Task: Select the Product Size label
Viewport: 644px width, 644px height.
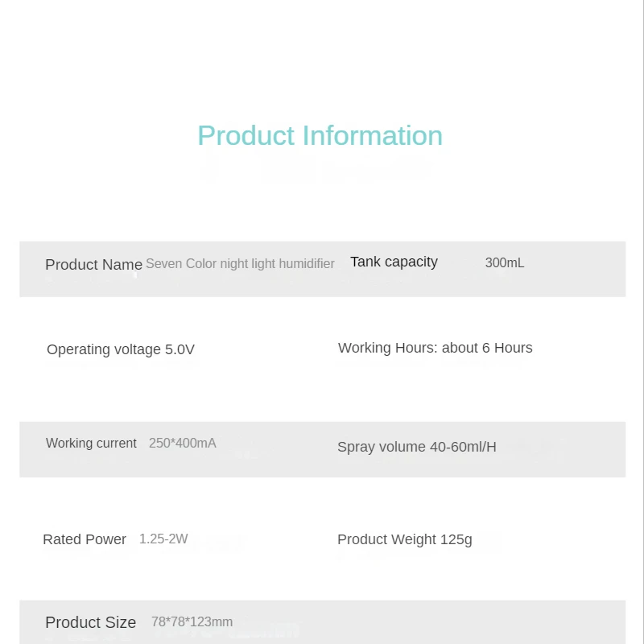Action: [90, 622]
